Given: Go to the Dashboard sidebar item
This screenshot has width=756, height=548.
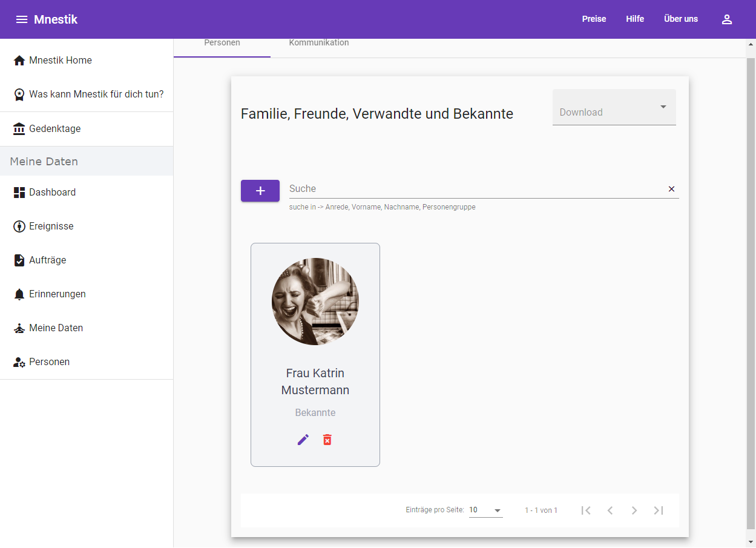Looking at the screenshot, I should (x=52, y=193).
